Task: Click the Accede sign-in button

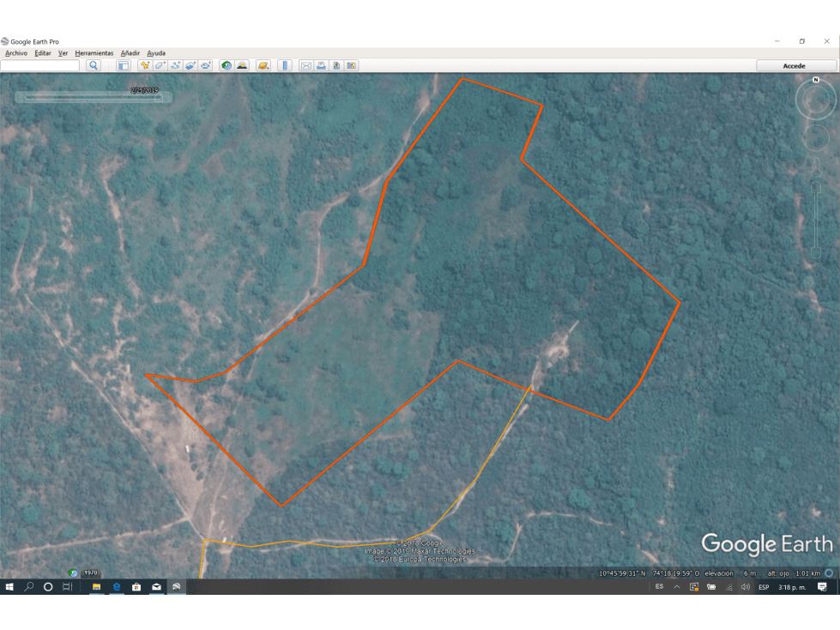Action: [x=795, y=65]
